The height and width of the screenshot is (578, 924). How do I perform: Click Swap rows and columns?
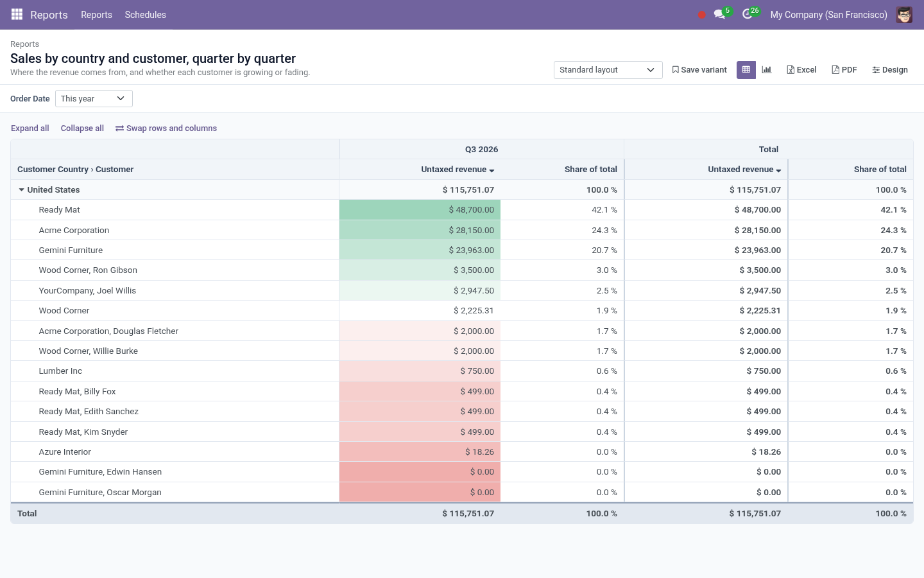coord(166,128)
